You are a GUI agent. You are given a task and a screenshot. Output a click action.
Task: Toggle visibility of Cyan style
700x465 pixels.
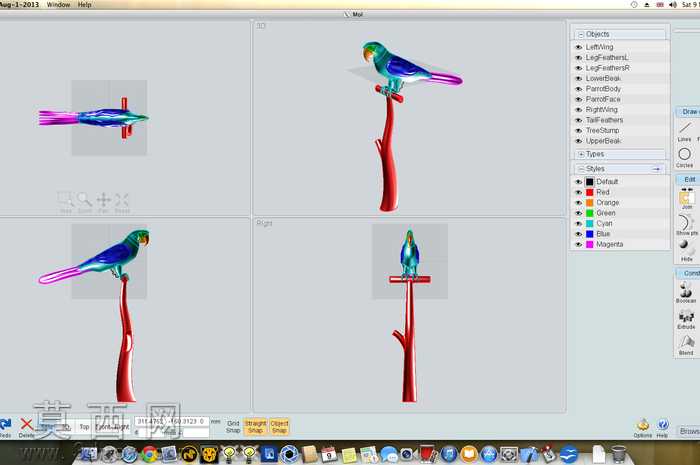pyautogui.click(x=579, y=224)
